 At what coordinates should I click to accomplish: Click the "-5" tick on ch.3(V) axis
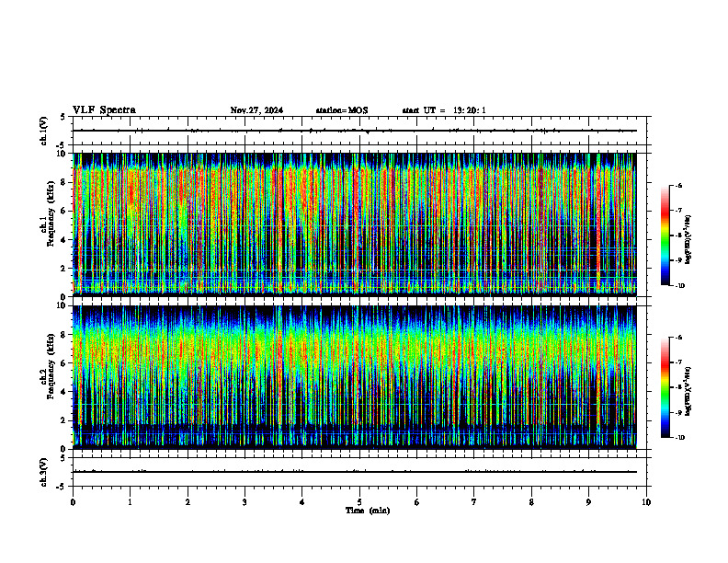(63, 487)
